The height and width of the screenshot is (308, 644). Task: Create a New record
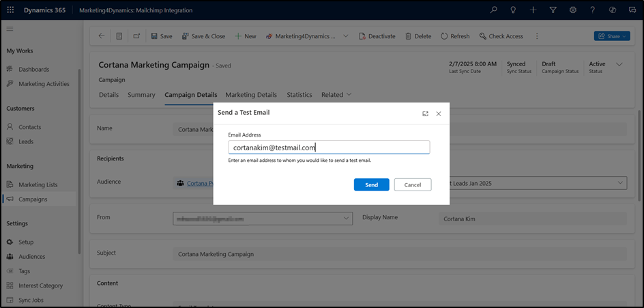pyautogui.click(x=245, y=36)
